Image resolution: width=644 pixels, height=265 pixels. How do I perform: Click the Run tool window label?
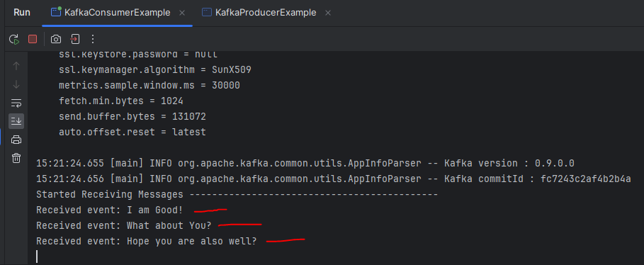(22, 13)
